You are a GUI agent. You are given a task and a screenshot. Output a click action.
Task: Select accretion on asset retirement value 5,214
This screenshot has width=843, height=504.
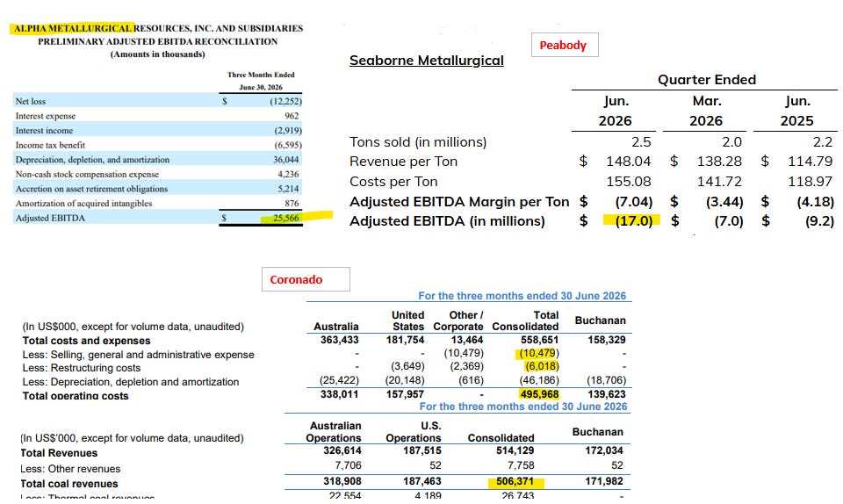[x=288, y=189]
